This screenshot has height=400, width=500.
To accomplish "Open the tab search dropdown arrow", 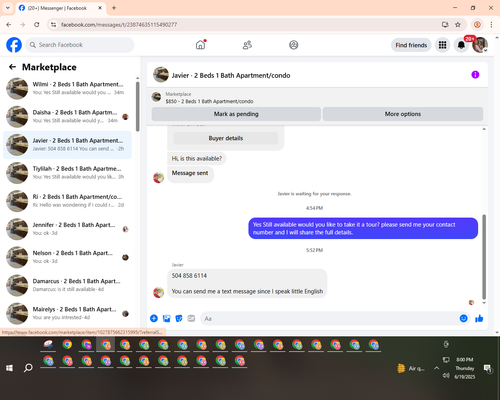I will pyautogui.click(x=8, y=8).
